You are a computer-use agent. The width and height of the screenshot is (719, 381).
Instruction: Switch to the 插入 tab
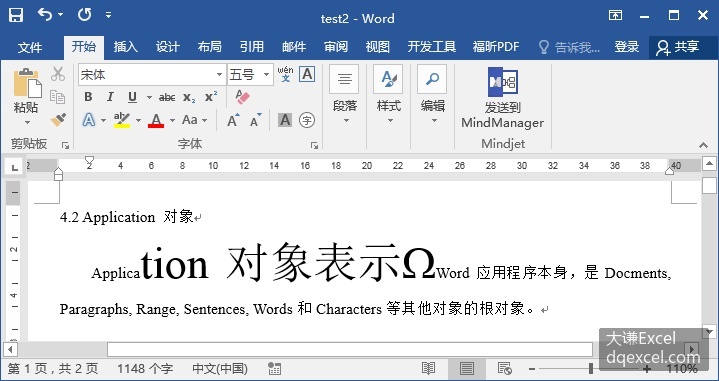click(125, 47)
